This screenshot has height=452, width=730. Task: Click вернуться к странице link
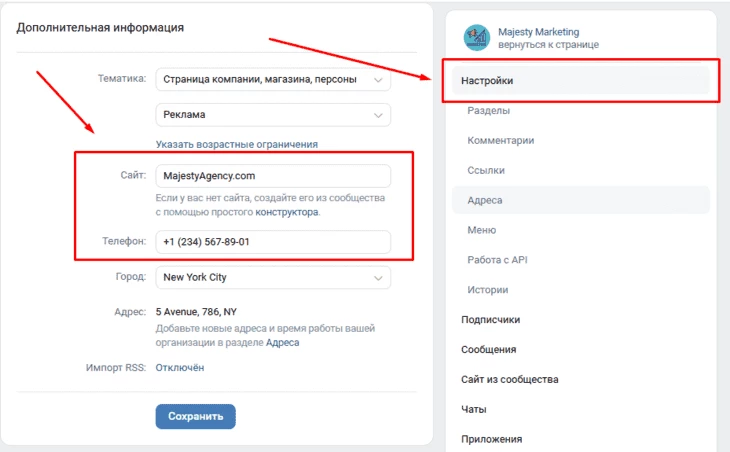548,45
